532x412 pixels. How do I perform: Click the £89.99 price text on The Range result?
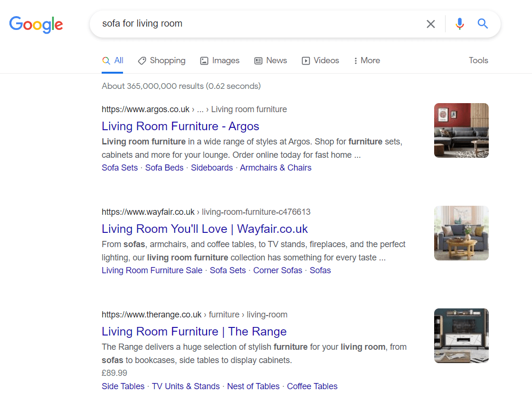click(114, 373)
